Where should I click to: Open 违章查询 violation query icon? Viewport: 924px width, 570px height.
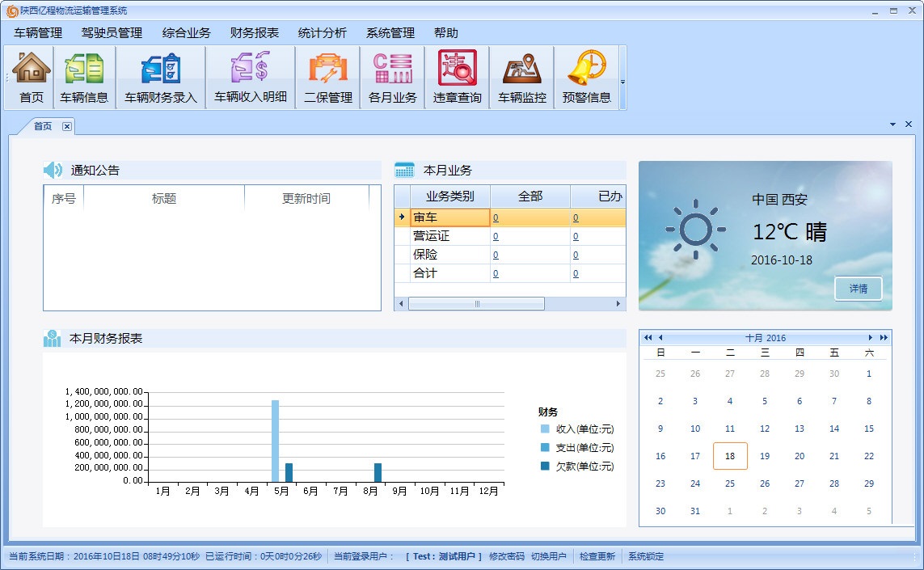tap(458, 78)
